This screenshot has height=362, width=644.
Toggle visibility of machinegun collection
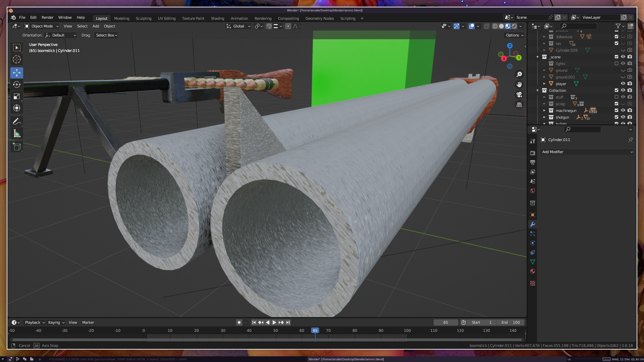pyautogui.click(x=623, y=111)
